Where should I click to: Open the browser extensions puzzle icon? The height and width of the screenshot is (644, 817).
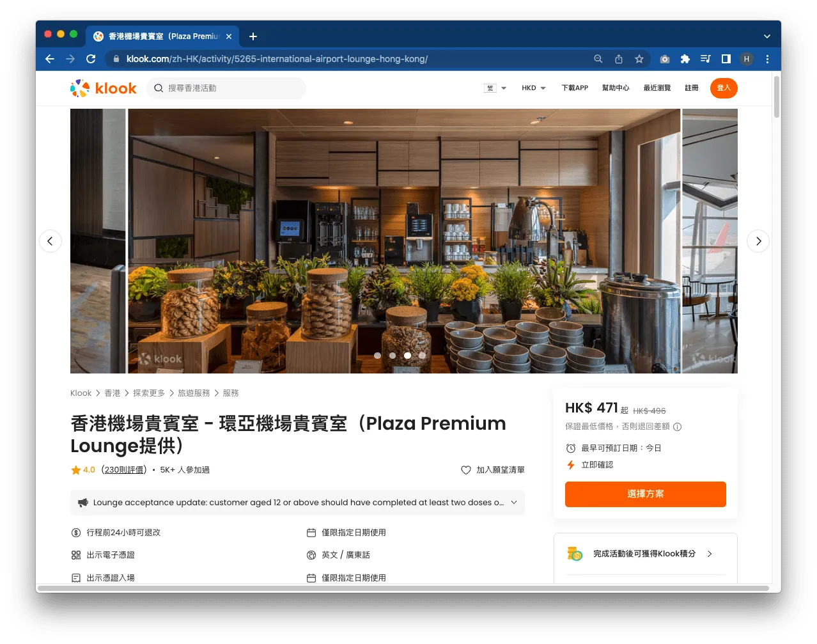coord(685,59)
